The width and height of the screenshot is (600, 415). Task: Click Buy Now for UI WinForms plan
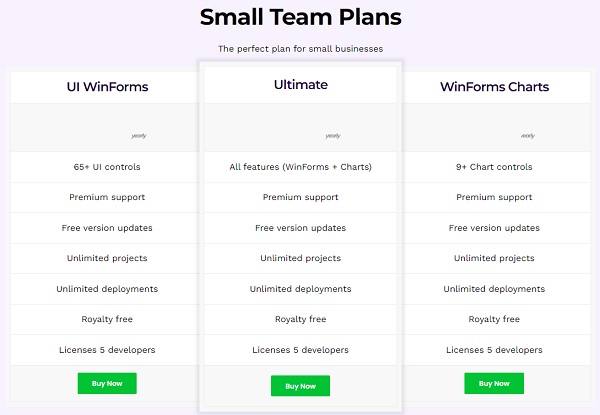107,383
